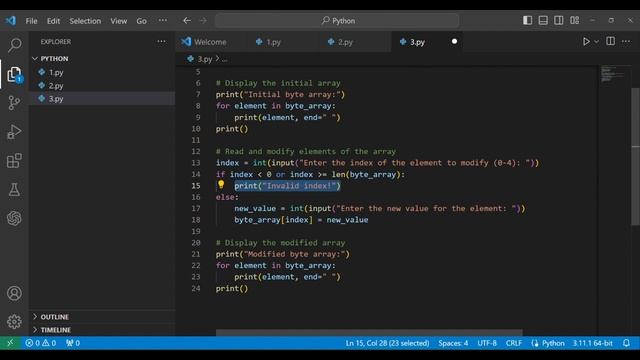The height and width of the screenshot is (360, 640).
Task: Open the Source Control view
Action: 14,102
